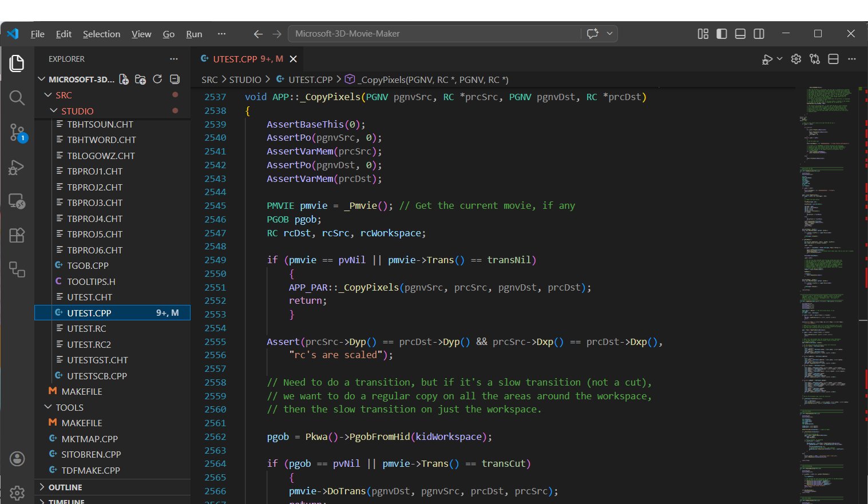This screenshot has width=868, height=504.
Task: Split the editor to the right
Action: 834,59
